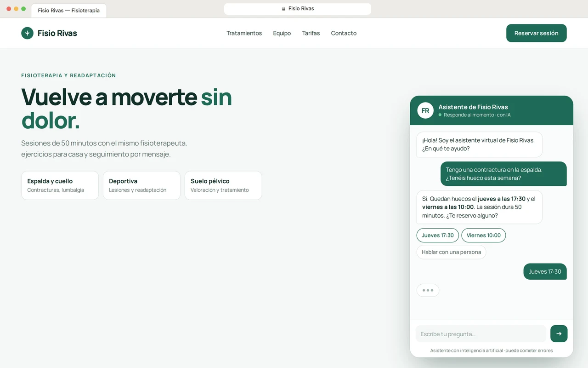588x368 pixels.
Task: Click the ¡Hola! assistant greeting message
Action: pos(479,144)
